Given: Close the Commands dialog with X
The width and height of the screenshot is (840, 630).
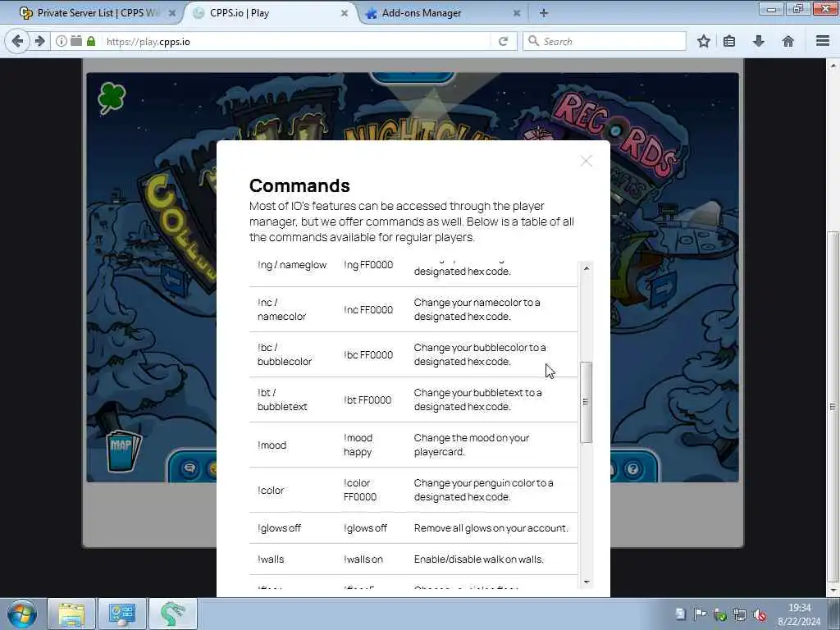Looking at the screenshot, I should coord(586,161).
